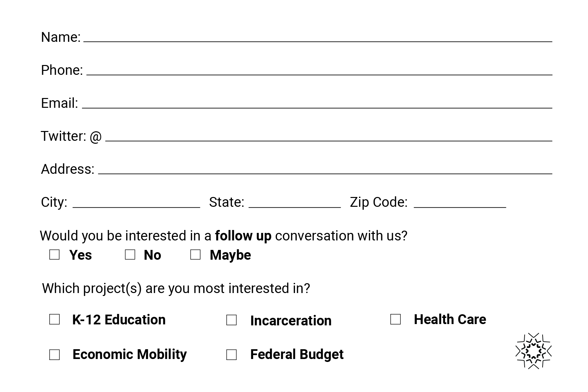588x392 pixels.
Task: Focus the Phone number field
Action: pyautogui.click(x=319, y=70)
